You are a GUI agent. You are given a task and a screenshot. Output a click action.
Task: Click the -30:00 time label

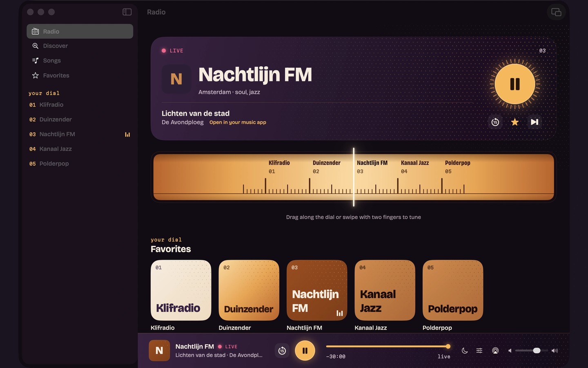click(x=336, y=357)
